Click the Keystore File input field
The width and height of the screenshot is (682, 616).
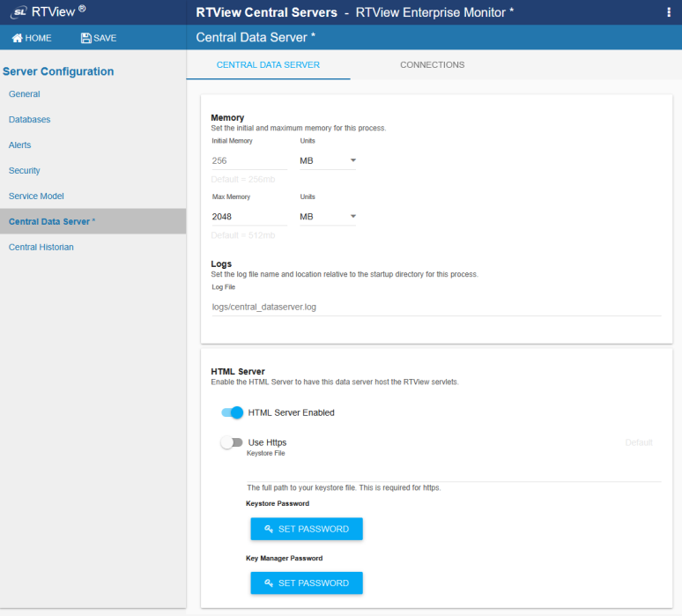tap(453, 472)
